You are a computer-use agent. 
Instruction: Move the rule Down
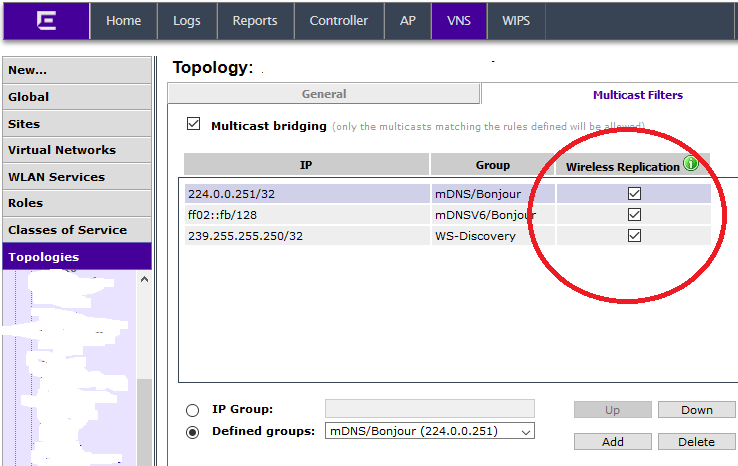(696, 410)
